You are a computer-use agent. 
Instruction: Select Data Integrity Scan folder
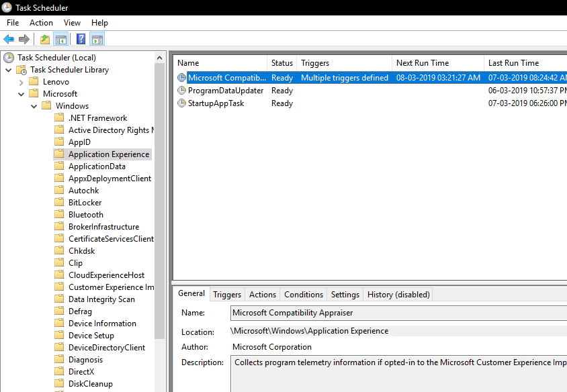tap(101, 299)
